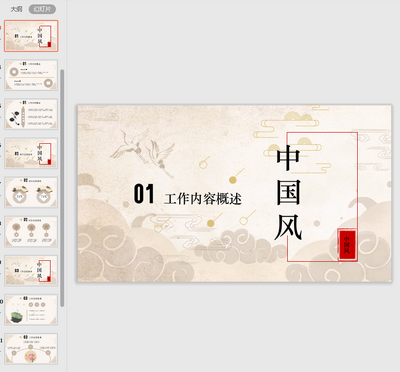Open the fourth thumbnail, the second 中国风 section slide
Screen dimensions: 400x372
31,153
